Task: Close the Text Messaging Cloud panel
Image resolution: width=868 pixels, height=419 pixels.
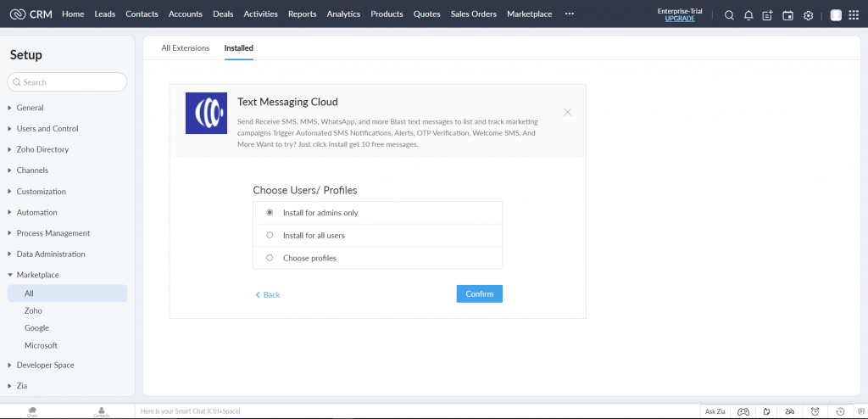Action: pos(567,112)
